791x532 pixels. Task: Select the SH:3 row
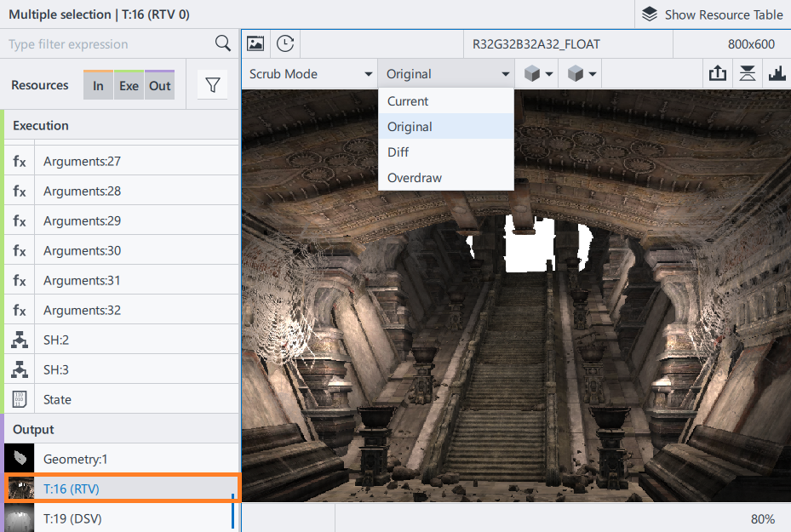tap(122, 369)
